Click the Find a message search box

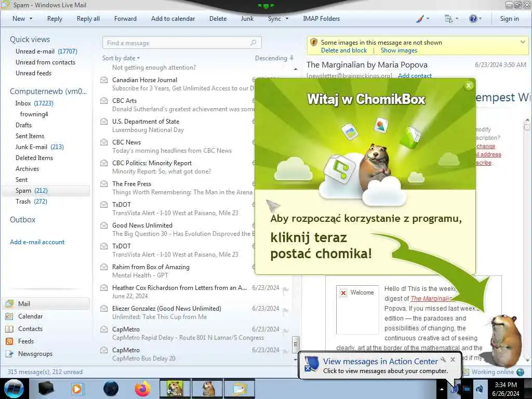[x=182, y=43]
